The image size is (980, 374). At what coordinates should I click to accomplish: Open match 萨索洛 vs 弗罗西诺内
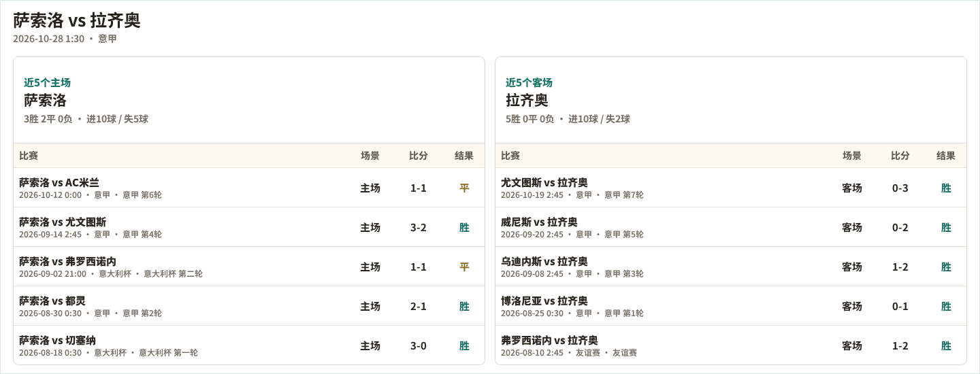click(x=67, y=261)
